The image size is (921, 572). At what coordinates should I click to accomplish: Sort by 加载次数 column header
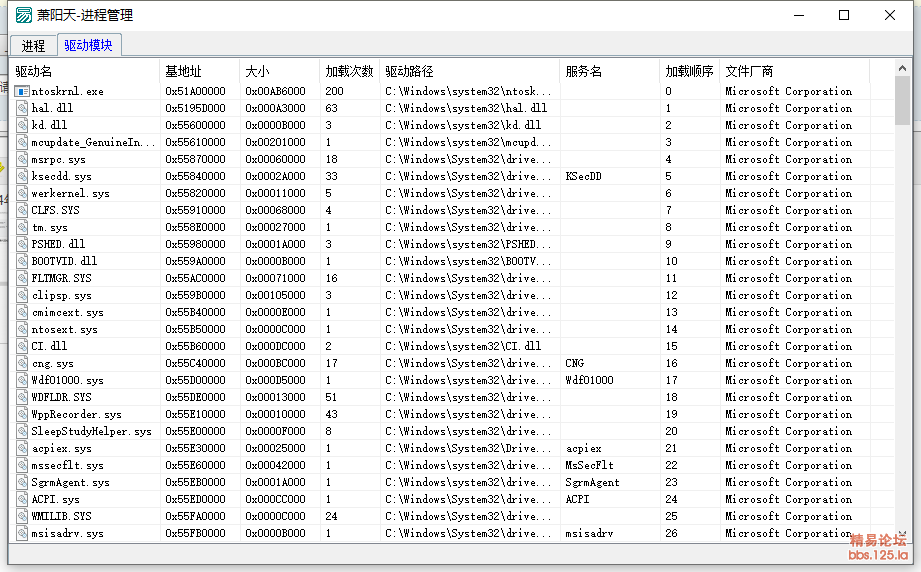tap(349, 72)
